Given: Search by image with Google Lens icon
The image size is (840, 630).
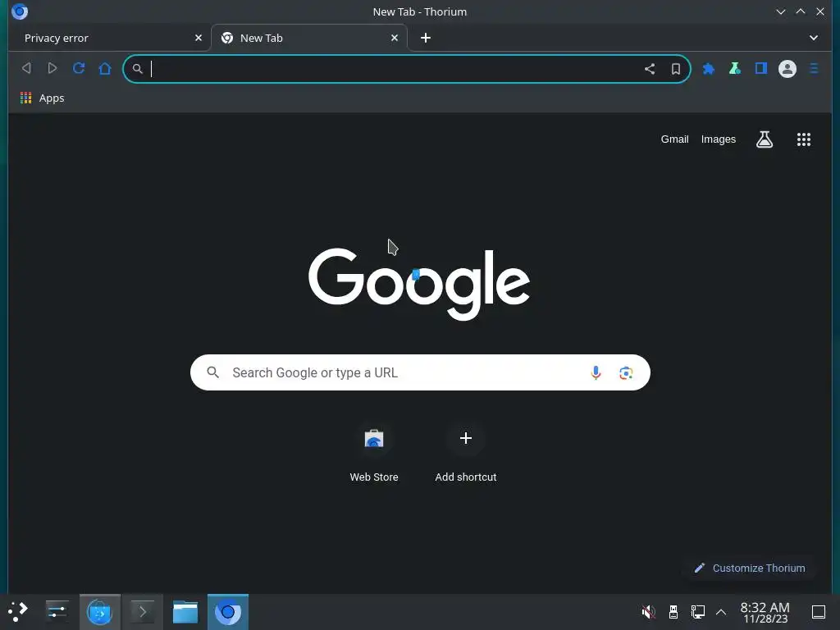Looking at the screenshot, I should [x=626, y=373].
